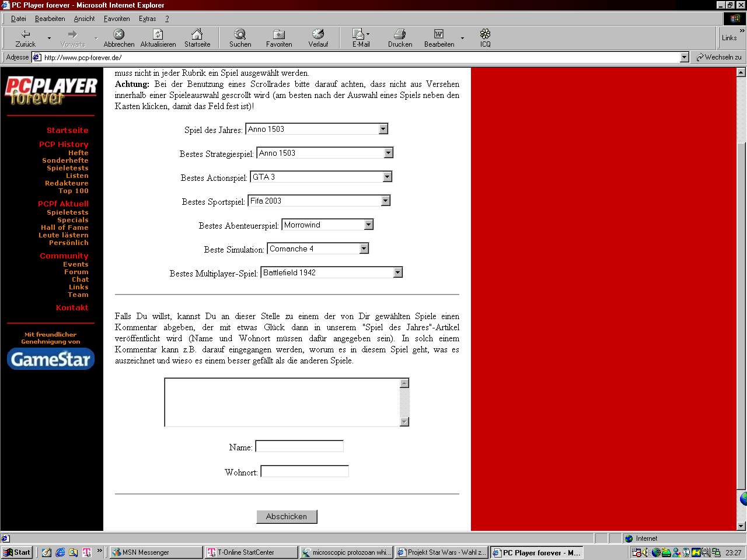
Task: Open the E-Mail toolbar icon
Action: [x=361, y=38]
